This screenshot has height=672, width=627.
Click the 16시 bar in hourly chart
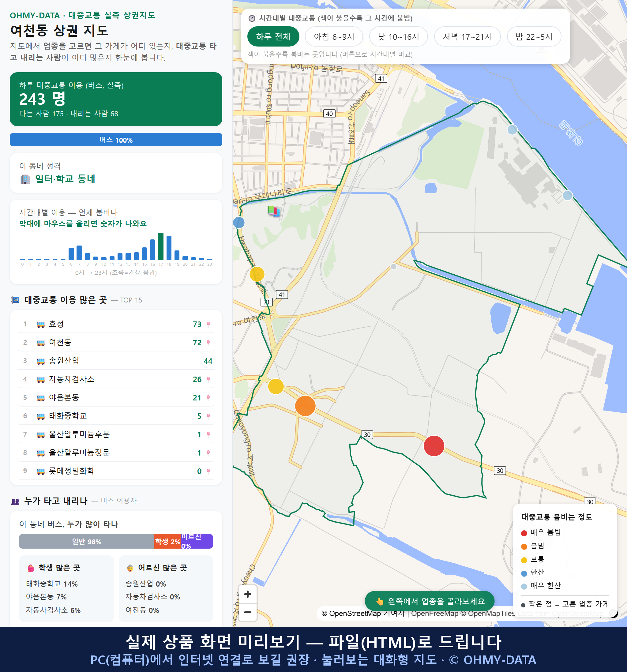pyautogui.click(x=152, y=250)
